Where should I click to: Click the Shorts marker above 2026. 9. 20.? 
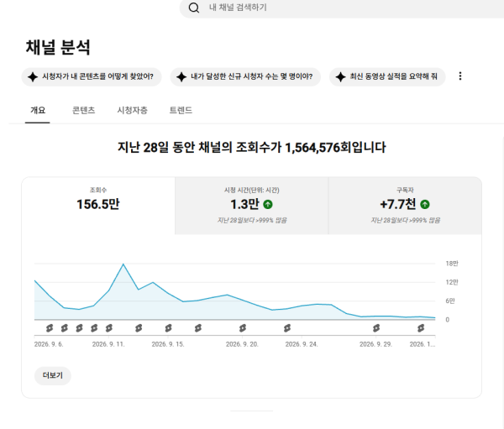point(243,328)
